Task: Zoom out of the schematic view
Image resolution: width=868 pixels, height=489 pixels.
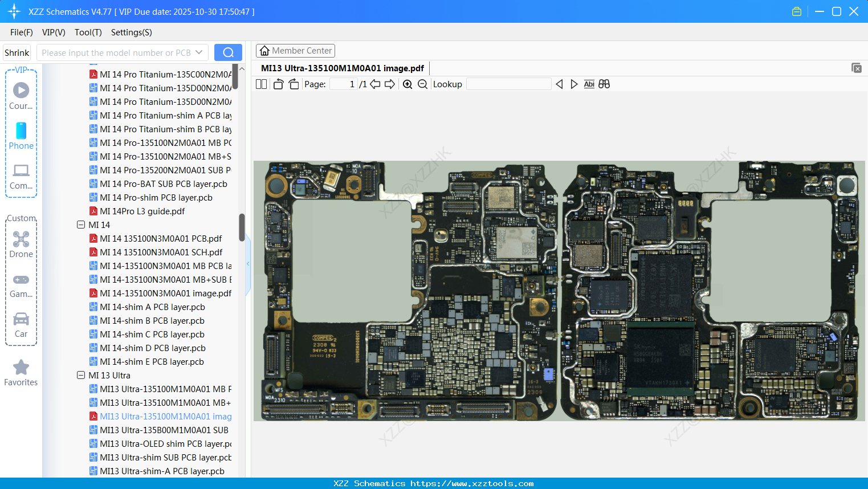Action: coord(422,84)
